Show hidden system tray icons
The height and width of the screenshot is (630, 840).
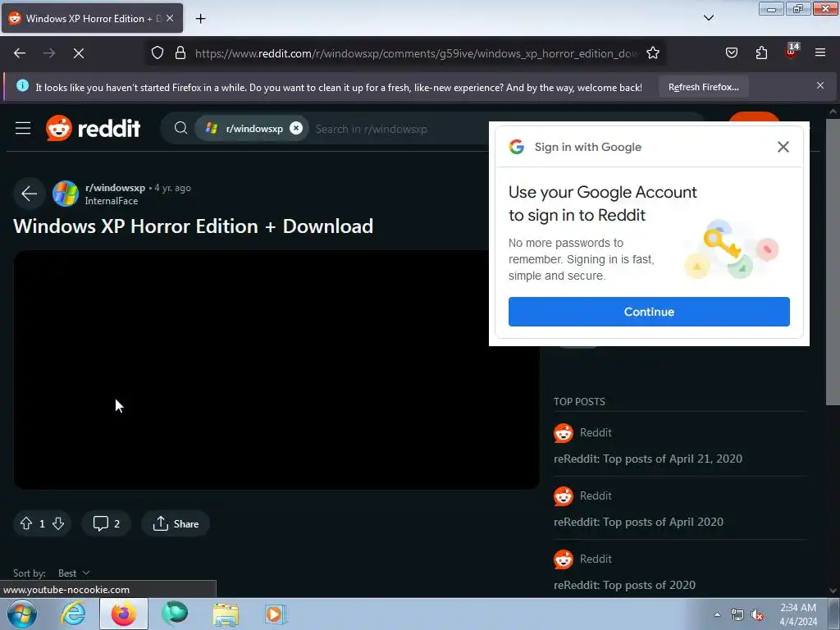pos(717,614)
